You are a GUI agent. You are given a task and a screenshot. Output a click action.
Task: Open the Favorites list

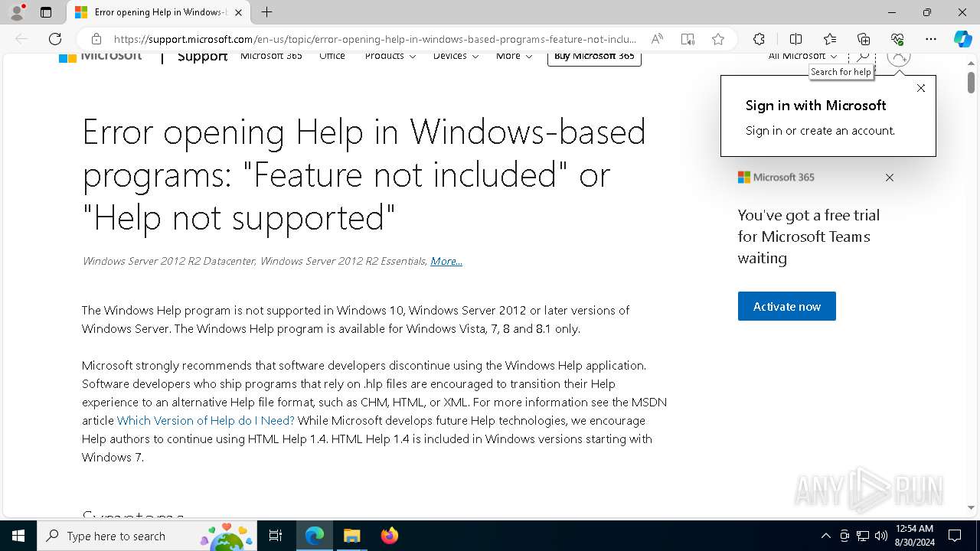(x=830, y=39)
